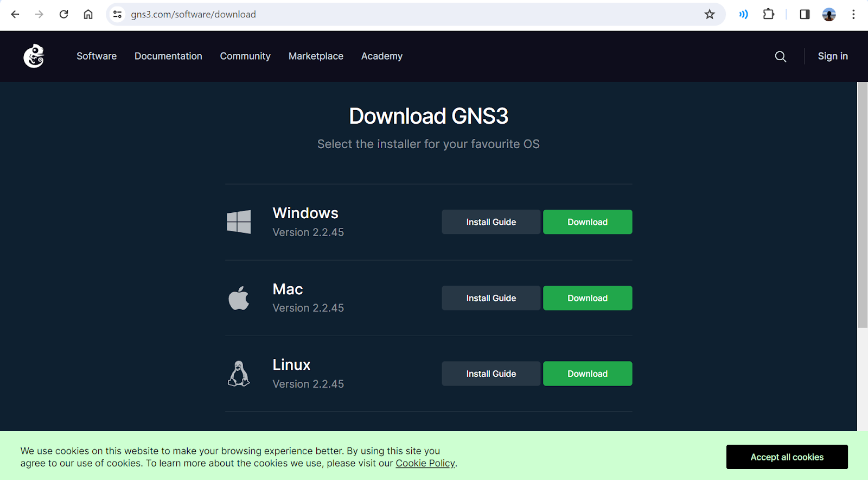Open the Chrome three-dot menu
This screenshot has width=868, height=480.
[x=853, y=14]
